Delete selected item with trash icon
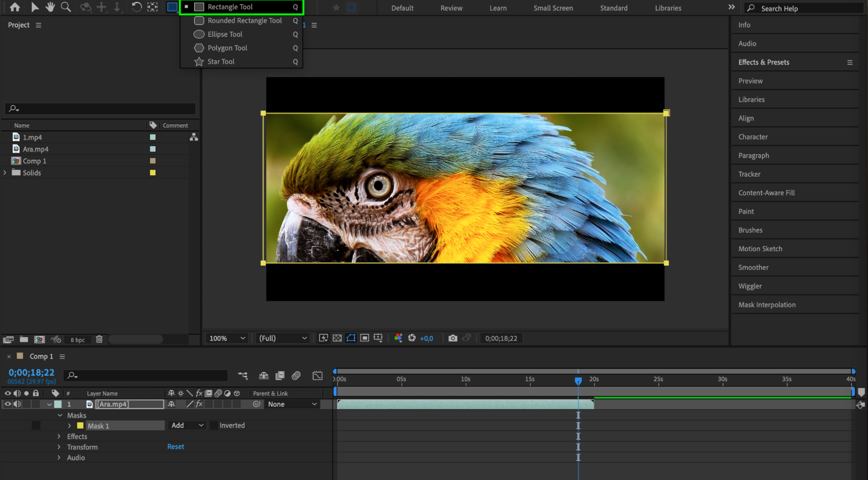Screen dimensions: 868x480 pos(99,339)
